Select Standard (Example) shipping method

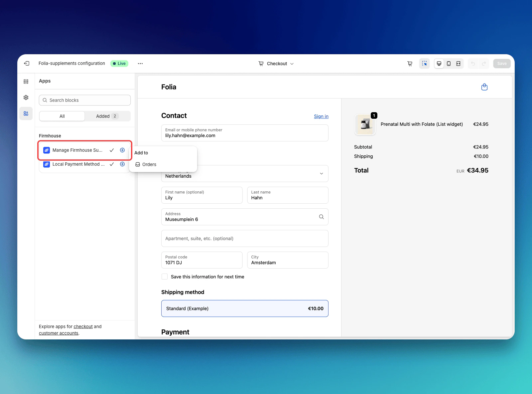[x=244, y=308]
